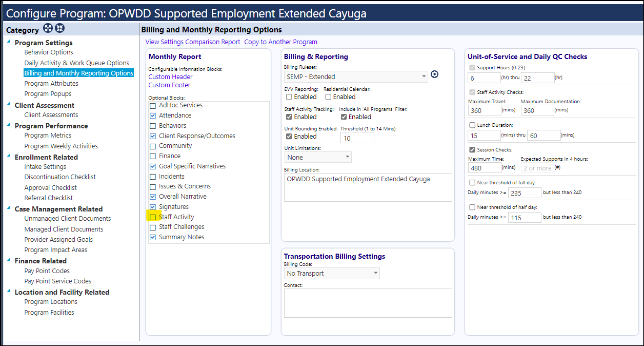Toggle Include in 'All Programs' Filter checkbox
The width and height of the screenshot is (644, 346).
[344, 117]
